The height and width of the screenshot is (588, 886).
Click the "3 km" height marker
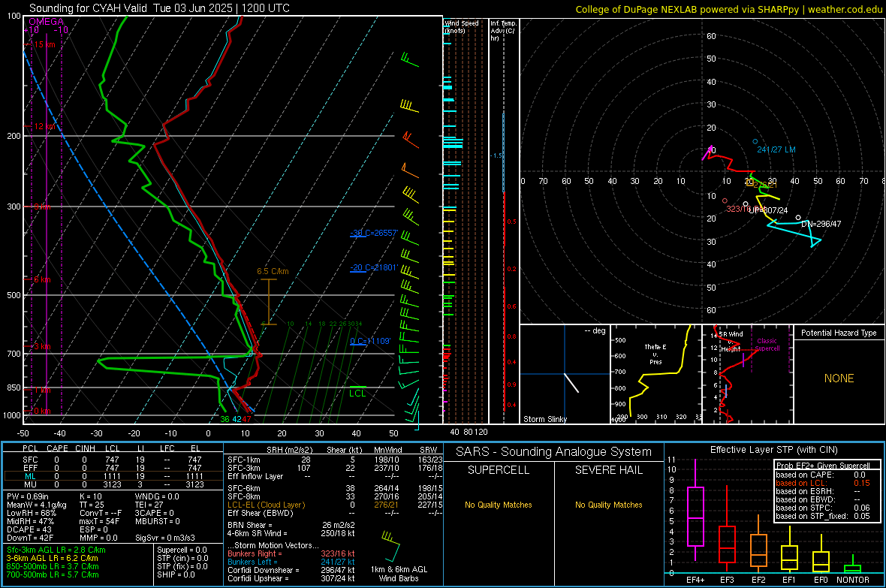tap(42, 347)
